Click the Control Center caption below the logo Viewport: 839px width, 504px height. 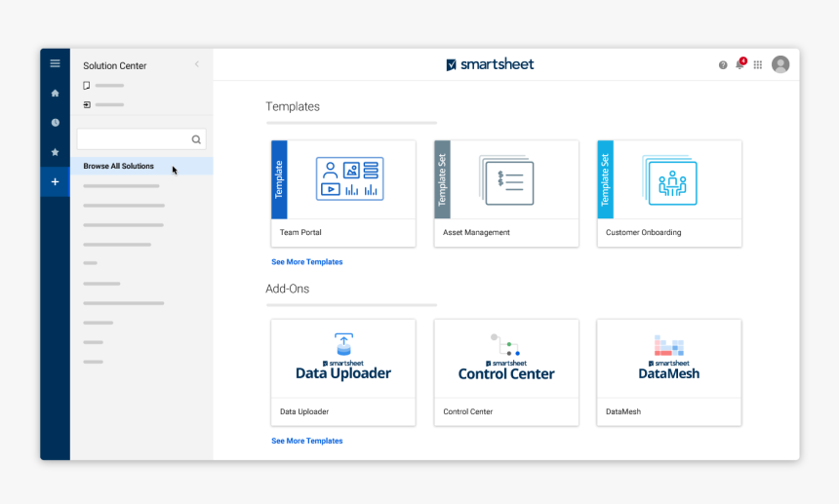(467, 411)
